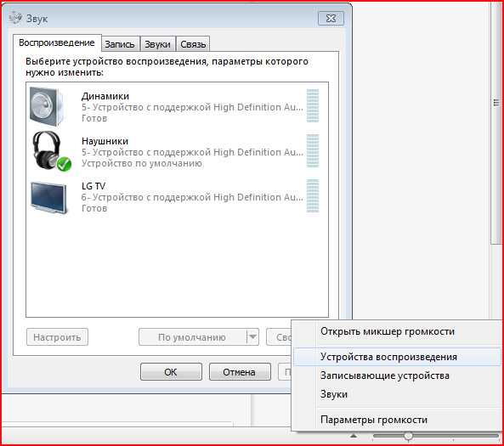Click the Динамики volume level meter
The width and height of the screenshot is (504, 446).
[313, 105]
